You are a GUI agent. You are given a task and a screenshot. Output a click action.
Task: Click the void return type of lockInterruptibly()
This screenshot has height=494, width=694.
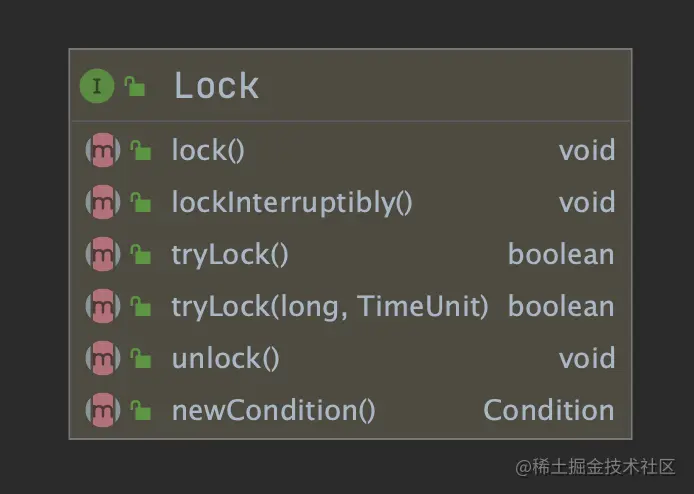pos(587,202)
